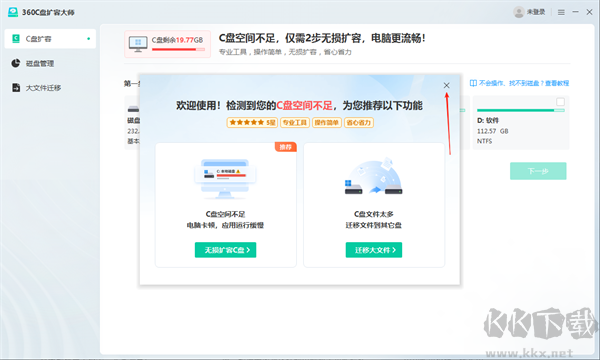Click the 专业工具 tag
Viewport: 600px width, 360px height.
tap(295, 122)
